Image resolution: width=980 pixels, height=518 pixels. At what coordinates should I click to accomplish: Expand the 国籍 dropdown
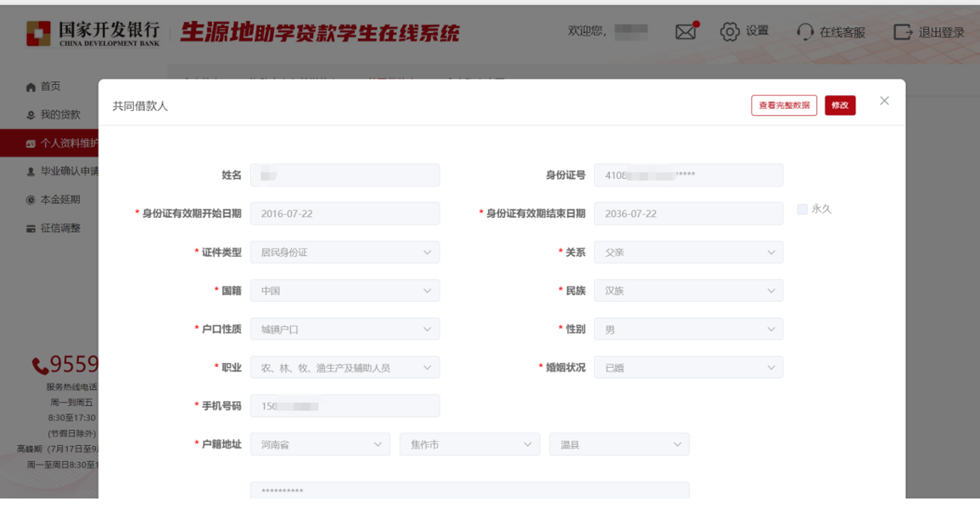point(345,291)
